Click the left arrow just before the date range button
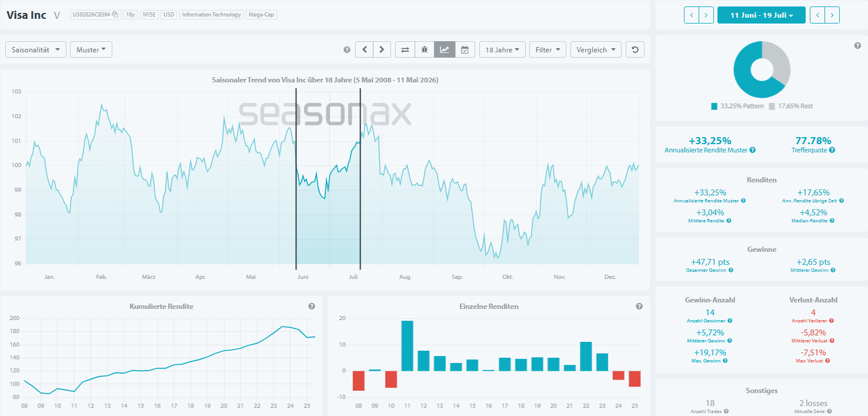Viewport: 868px width, 416px height. pos(692,15)
